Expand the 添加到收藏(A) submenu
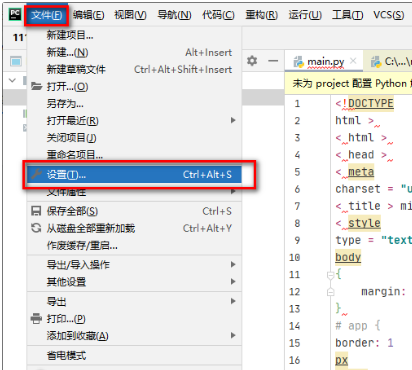The height and width of the screenshot is (370, 412). point(134,336)
